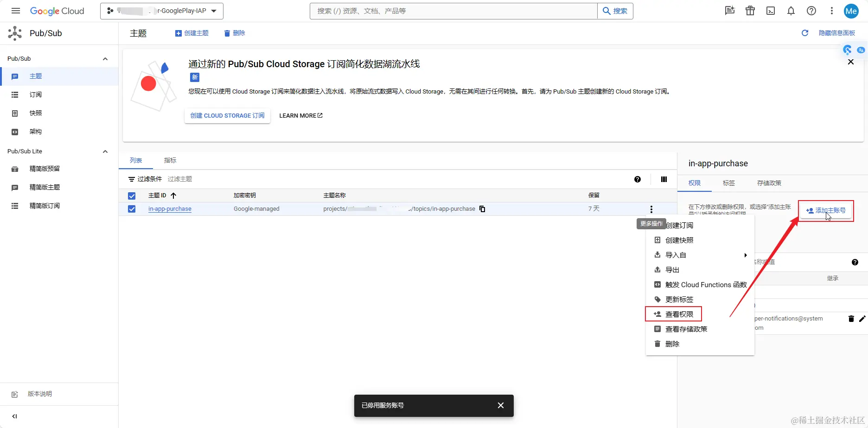
Task: Go to 主题 in the sidebar
Action: coord(59,76)
